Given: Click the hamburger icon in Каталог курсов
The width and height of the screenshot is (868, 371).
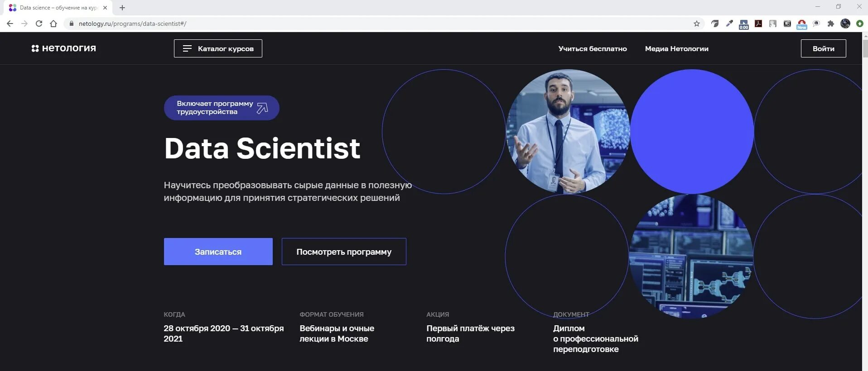Looking at the screenshot, I should 187,48.
